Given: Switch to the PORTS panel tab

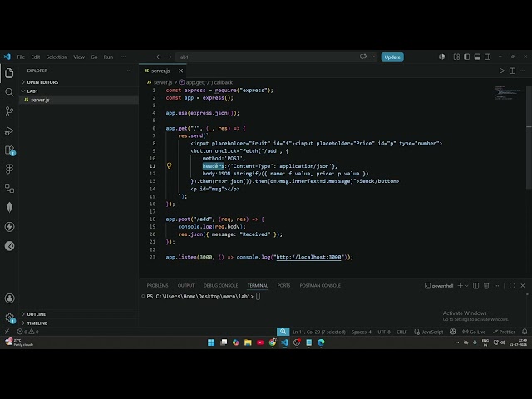Looking at the screenshot, I should [x=283, y=285].
